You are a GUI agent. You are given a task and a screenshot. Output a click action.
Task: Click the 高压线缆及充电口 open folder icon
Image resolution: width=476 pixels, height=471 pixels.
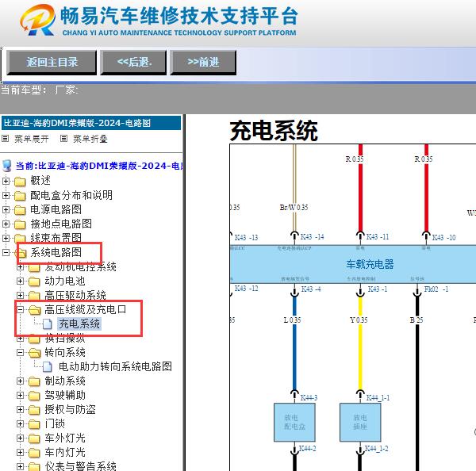click(35, 310)
